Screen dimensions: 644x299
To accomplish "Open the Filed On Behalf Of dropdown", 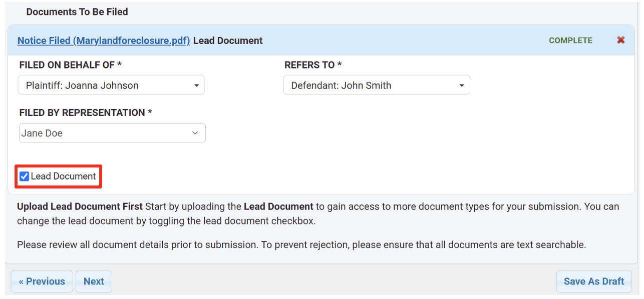I will point(111,84).
